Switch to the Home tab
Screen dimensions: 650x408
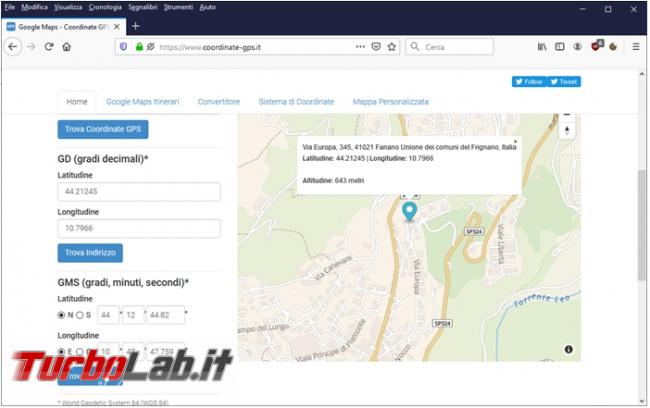click(77, 102)
